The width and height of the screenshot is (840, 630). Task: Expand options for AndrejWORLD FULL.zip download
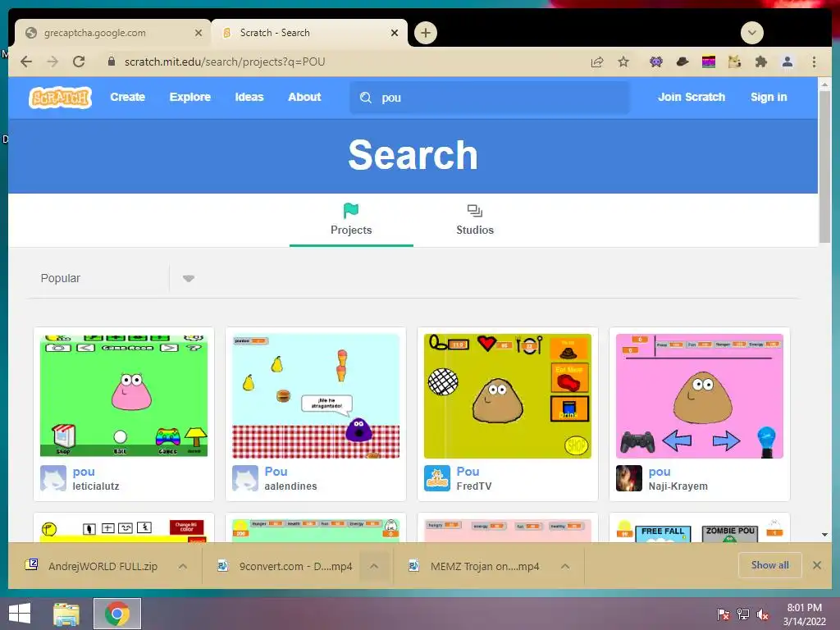tap(183, 566)
